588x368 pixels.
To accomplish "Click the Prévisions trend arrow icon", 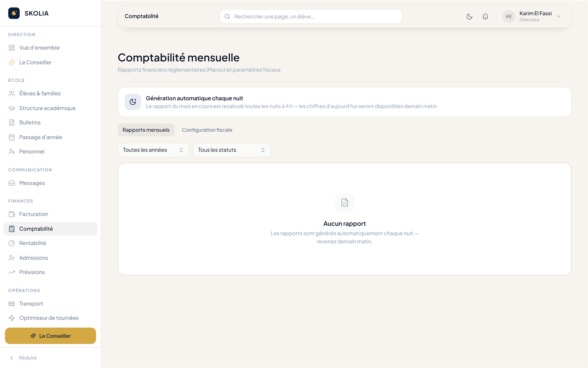I will (x=12, y=272).
